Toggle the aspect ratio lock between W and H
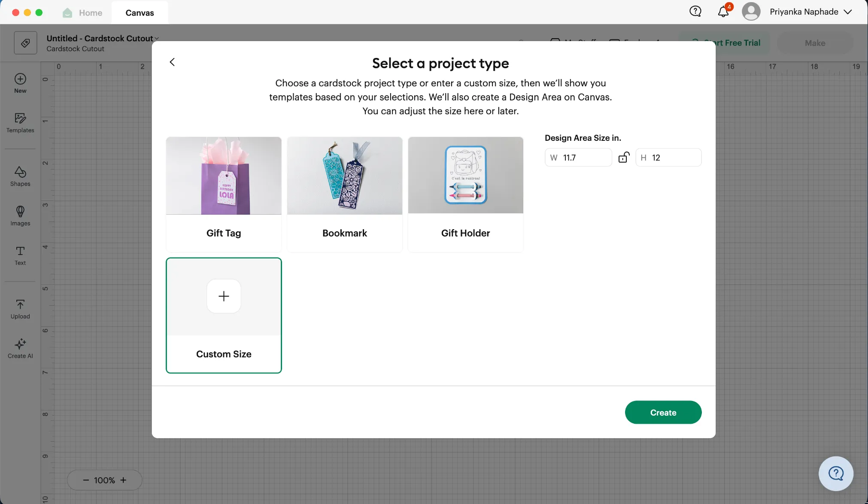Viewport: 868px width, 504px height. pos(624,158)
